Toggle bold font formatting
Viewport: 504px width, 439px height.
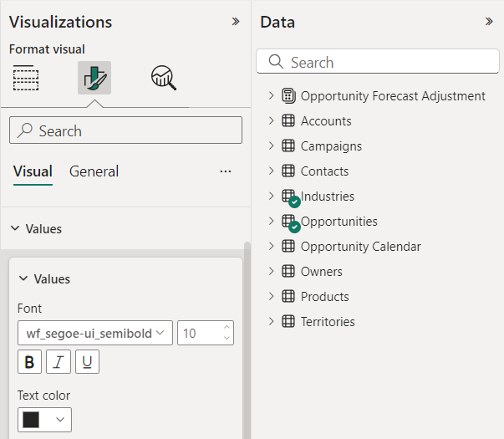29,362
